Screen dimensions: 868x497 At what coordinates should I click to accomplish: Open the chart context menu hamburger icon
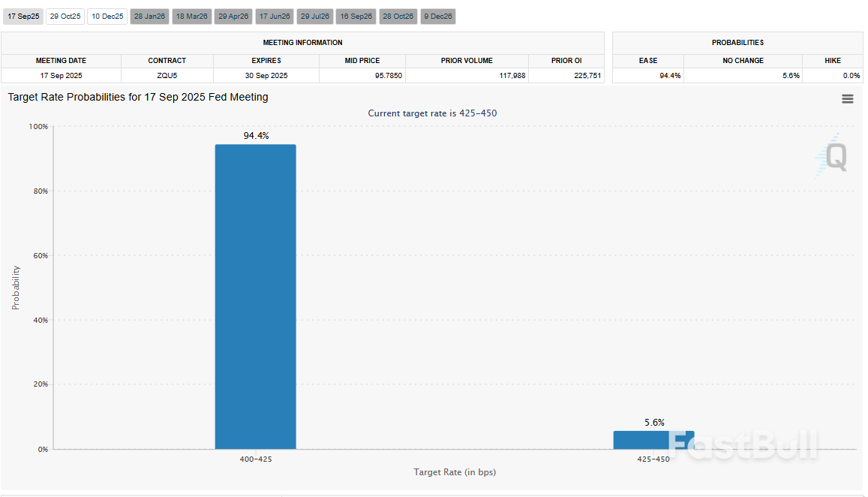847,99
